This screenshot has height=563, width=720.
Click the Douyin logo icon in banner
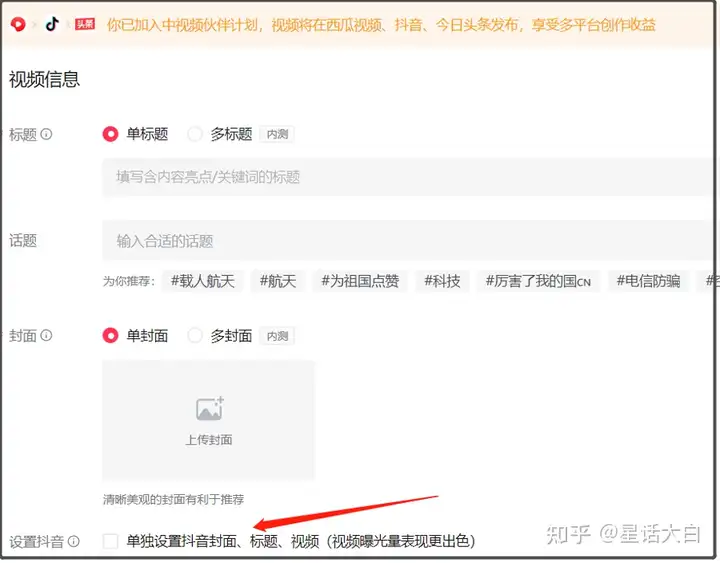(52, 23)
